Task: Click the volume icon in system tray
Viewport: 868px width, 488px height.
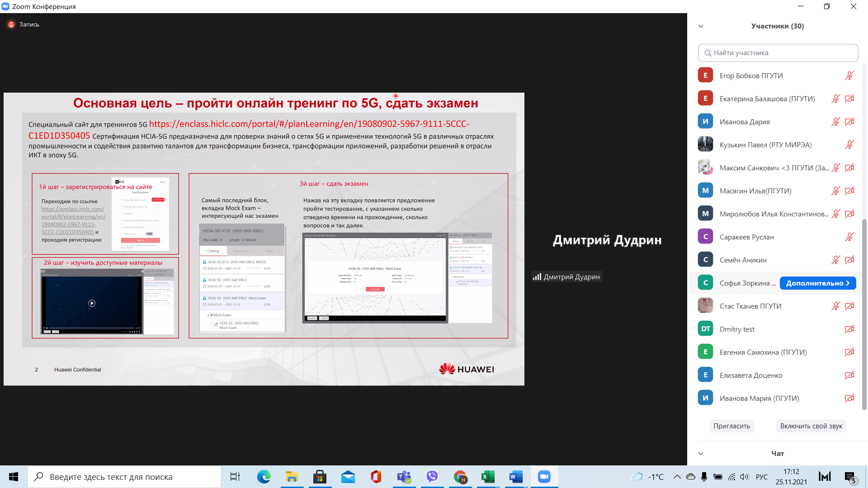Action: pos(745,477)
